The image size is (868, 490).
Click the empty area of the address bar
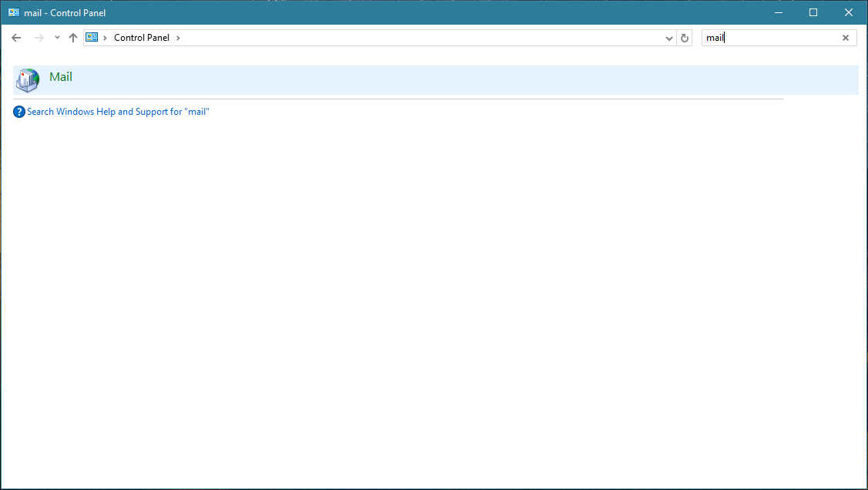point(424,38)
